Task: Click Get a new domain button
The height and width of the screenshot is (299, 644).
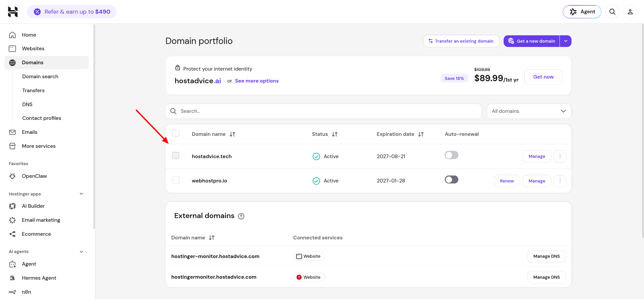Action: pos(532,41)
